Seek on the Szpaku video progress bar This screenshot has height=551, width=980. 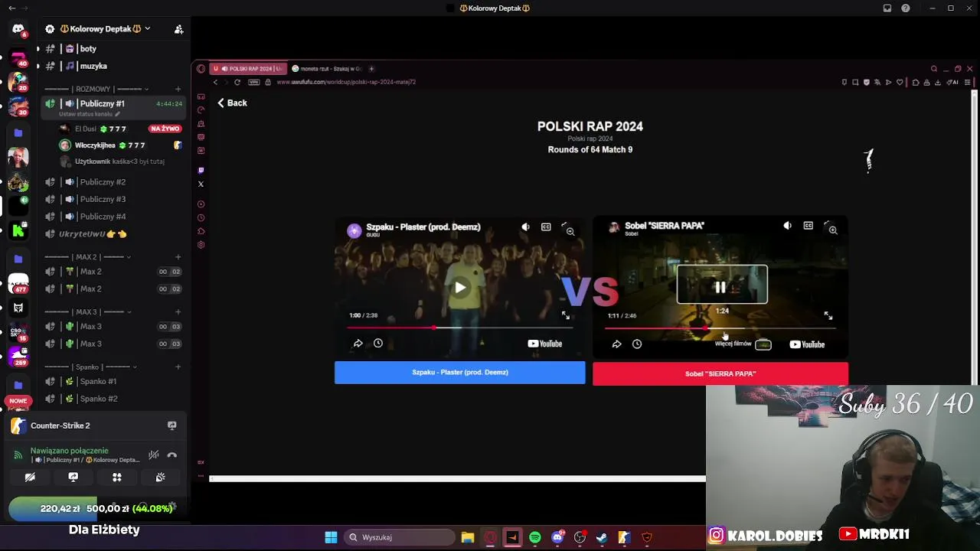click(x=460, y=328)
